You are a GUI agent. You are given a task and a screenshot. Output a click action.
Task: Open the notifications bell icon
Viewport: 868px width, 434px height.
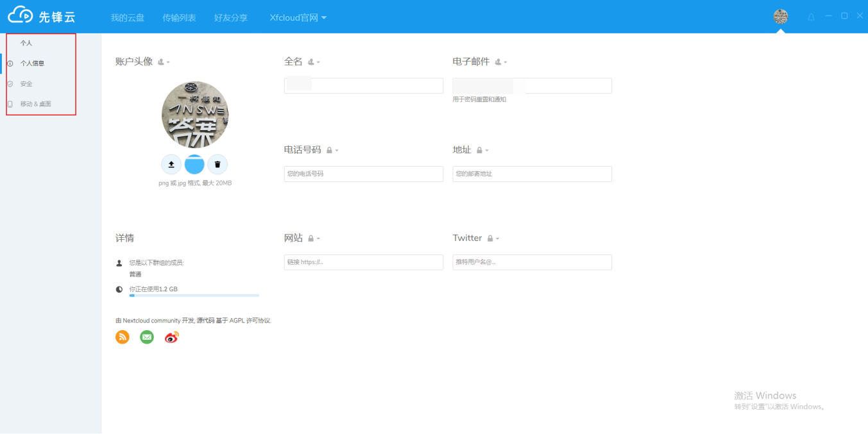coord(811,17)
